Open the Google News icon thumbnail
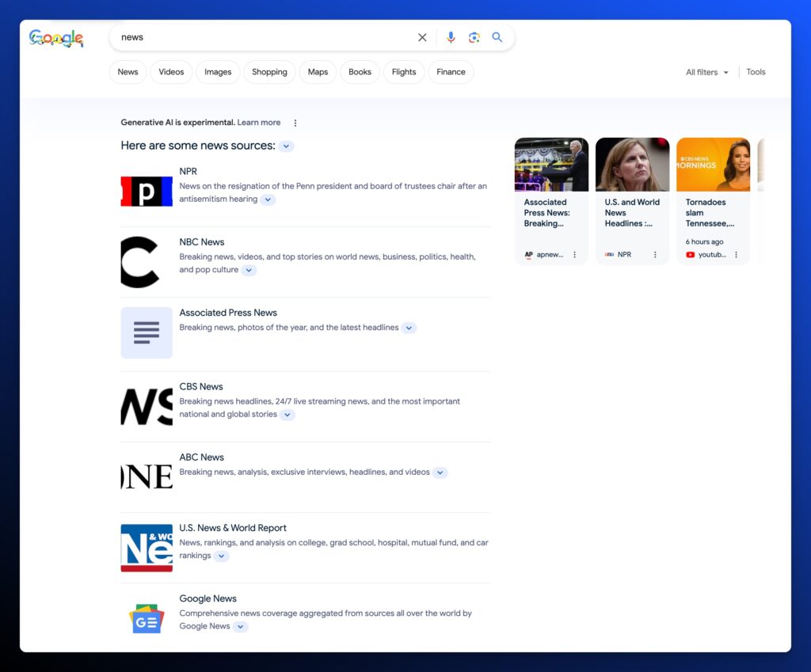This screenshot has height=672, width=811. pyautogui.click(x=147, y=618)
